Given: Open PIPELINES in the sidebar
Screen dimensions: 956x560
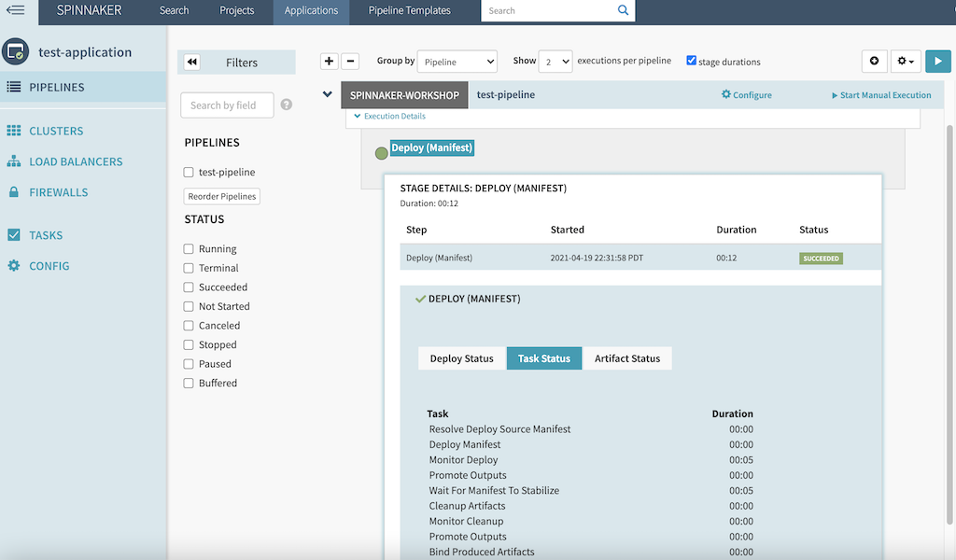Looking at the screenshot, I should pos(83,87).
